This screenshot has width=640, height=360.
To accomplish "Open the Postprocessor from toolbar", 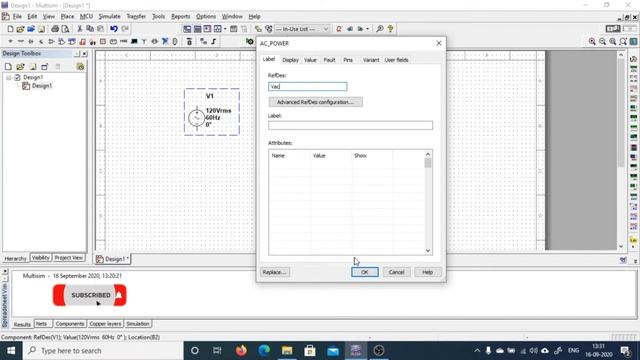I will 233,29.
